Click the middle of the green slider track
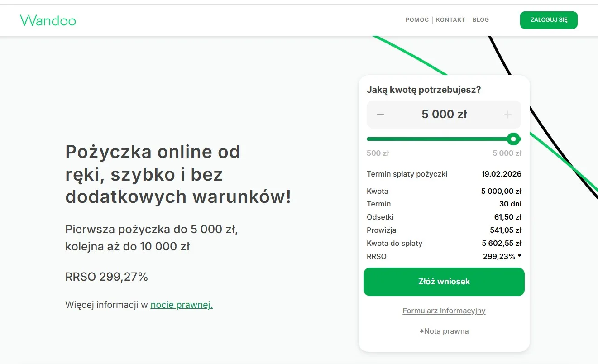598x364 pixels. (439, 139)
